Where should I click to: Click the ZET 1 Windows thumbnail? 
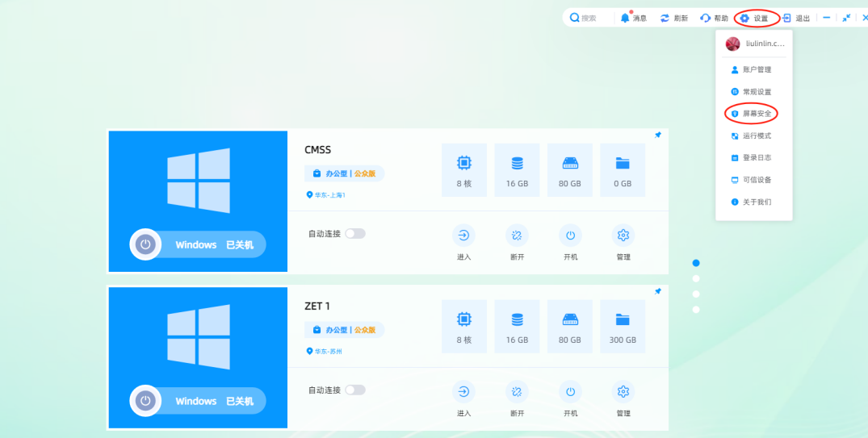tap(198, 358)
